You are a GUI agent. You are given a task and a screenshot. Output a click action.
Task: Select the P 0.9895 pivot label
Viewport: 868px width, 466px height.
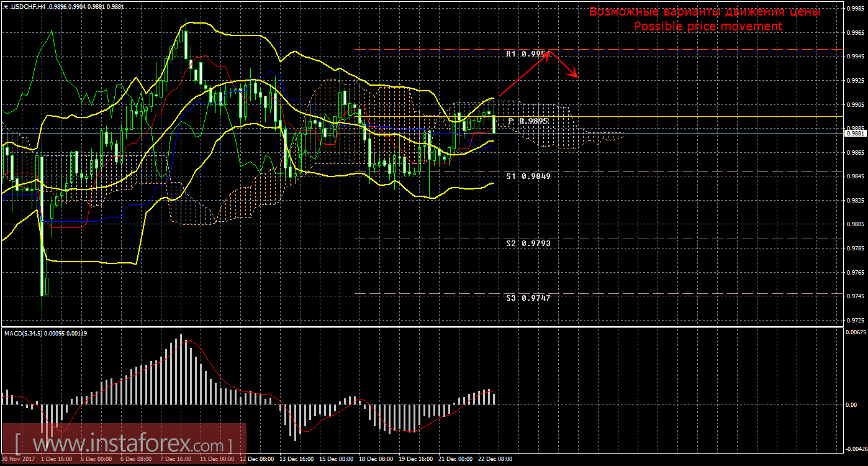[x=528, y=121]
